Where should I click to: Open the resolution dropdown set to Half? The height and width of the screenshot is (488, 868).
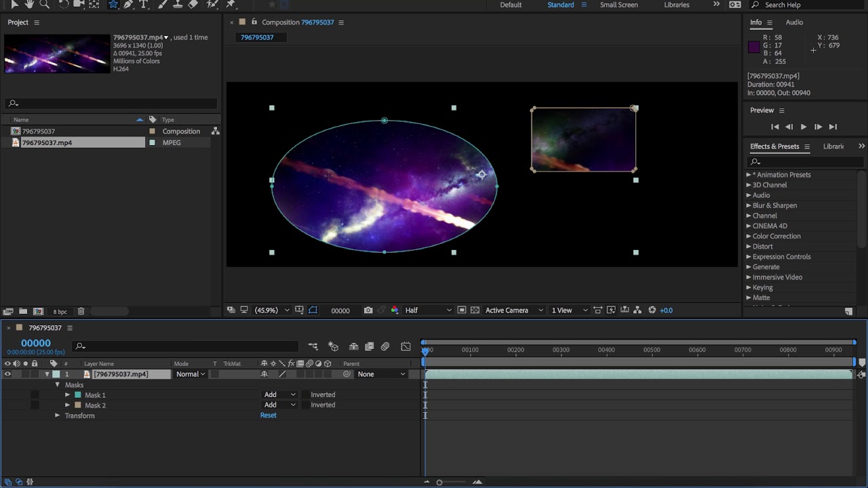[428, 310]
